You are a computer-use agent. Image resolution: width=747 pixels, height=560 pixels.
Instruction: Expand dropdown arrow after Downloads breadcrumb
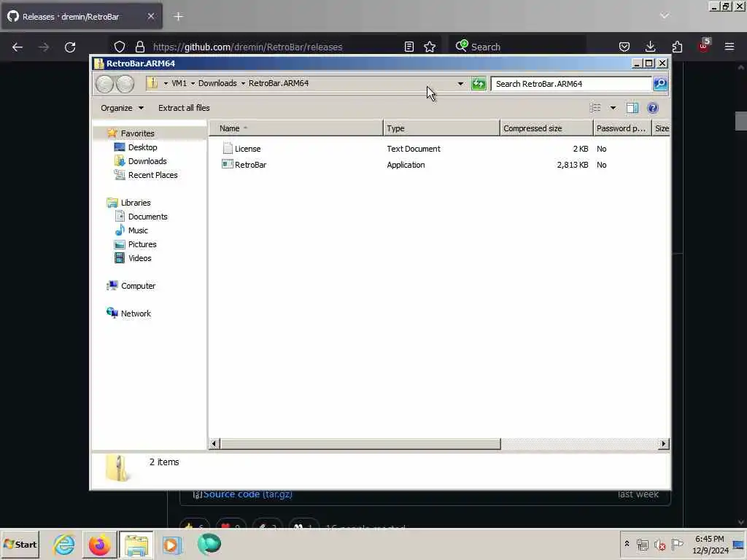pos(243,83)
